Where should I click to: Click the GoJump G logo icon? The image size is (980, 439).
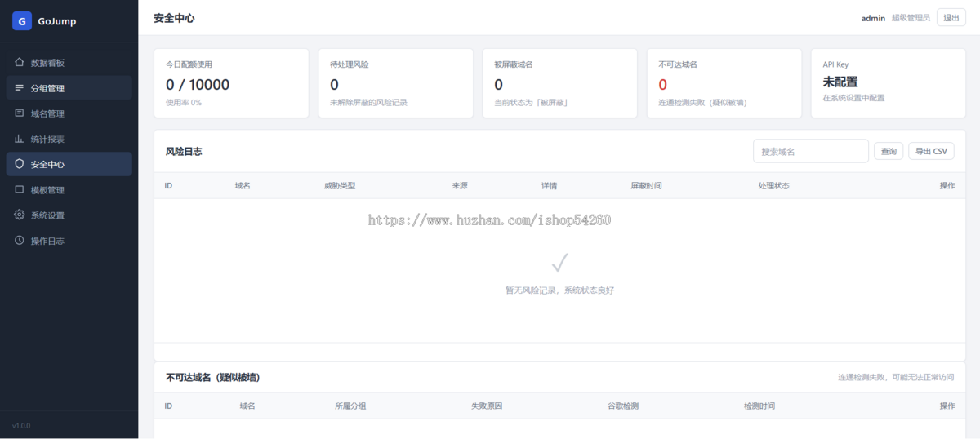click(22, 21)
